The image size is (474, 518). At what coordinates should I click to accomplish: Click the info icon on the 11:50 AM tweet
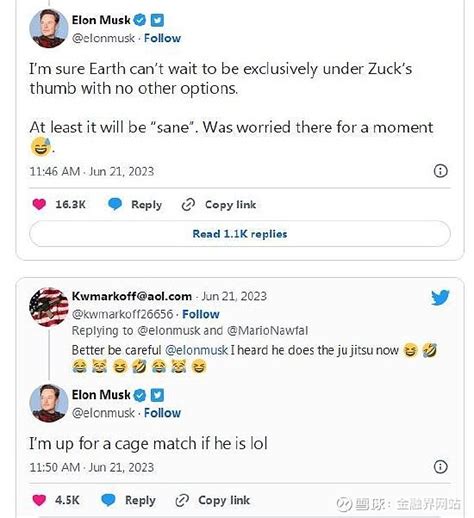click(x=440, y=467)
